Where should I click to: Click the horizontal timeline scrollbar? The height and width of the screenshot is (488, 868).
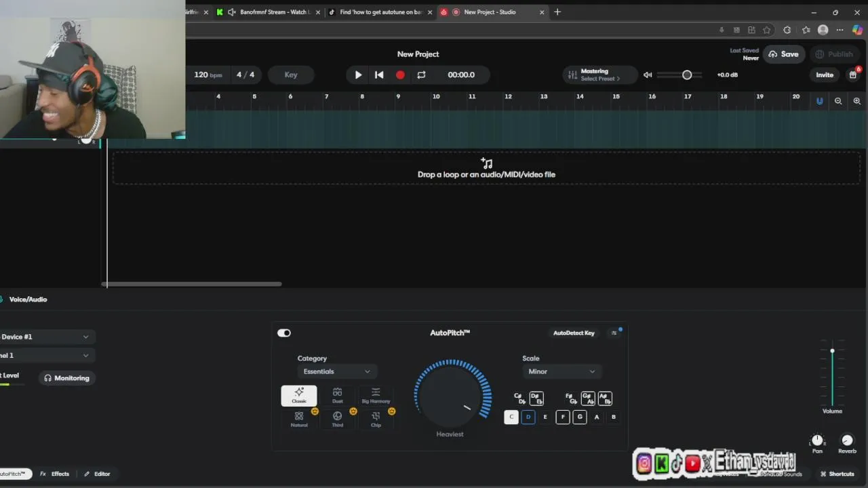(193, 284)
